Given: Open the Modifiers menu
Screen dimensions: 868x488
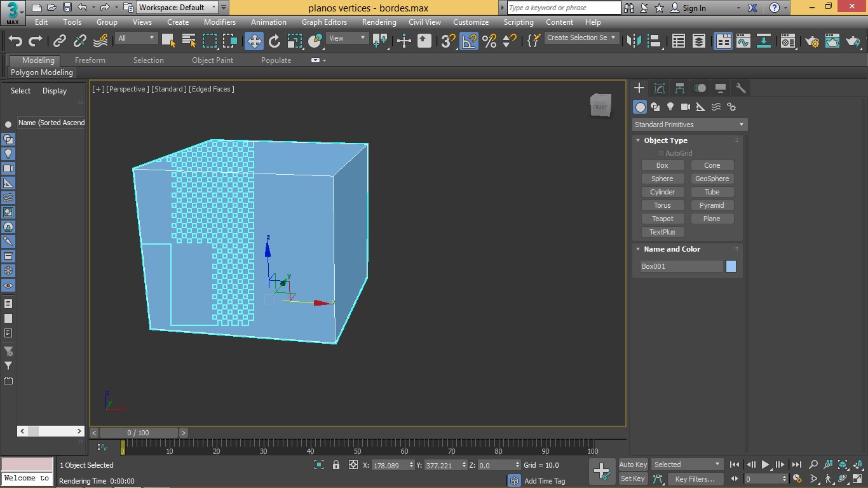Looking at the screenshot, I should (x=220, y=22).
